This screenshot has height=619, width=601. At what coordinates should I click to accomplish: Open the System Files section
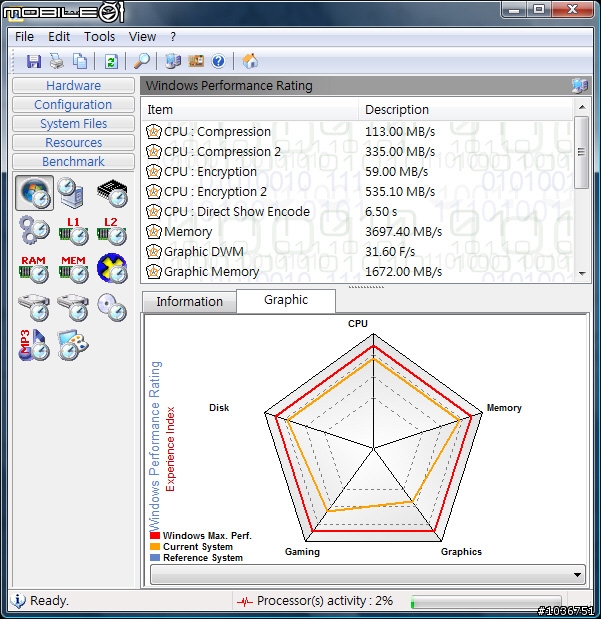(73, 123)
